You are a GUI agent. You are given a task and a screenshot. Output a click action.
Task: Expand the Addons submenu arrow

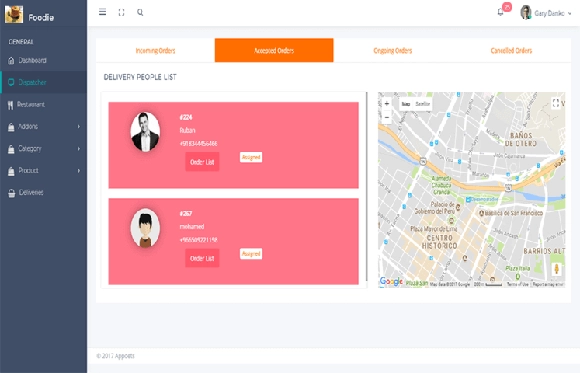pyautogui.click(x=78, y=127)
